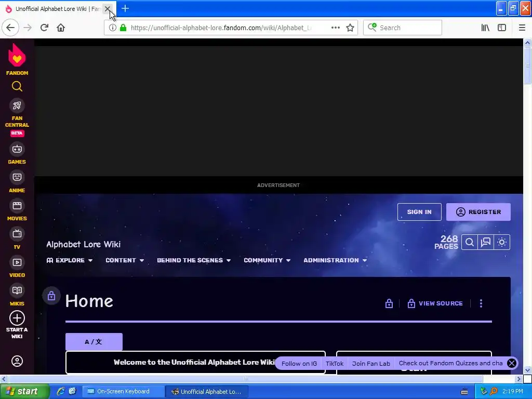Switch to On-Screen Keyboard taskbar item
The width and height of the screenshot is (532, 399).
[x=124, y=392]
